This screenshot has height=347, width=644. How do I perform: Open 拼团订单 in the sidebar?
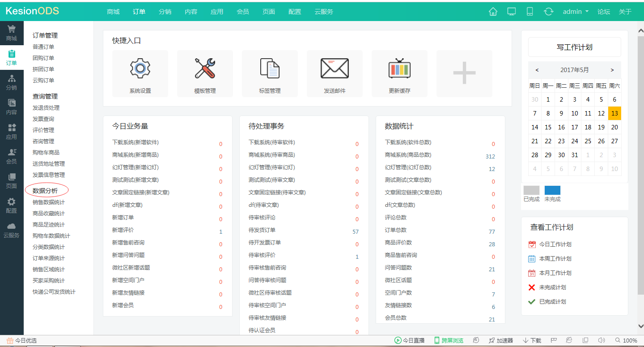43,69
